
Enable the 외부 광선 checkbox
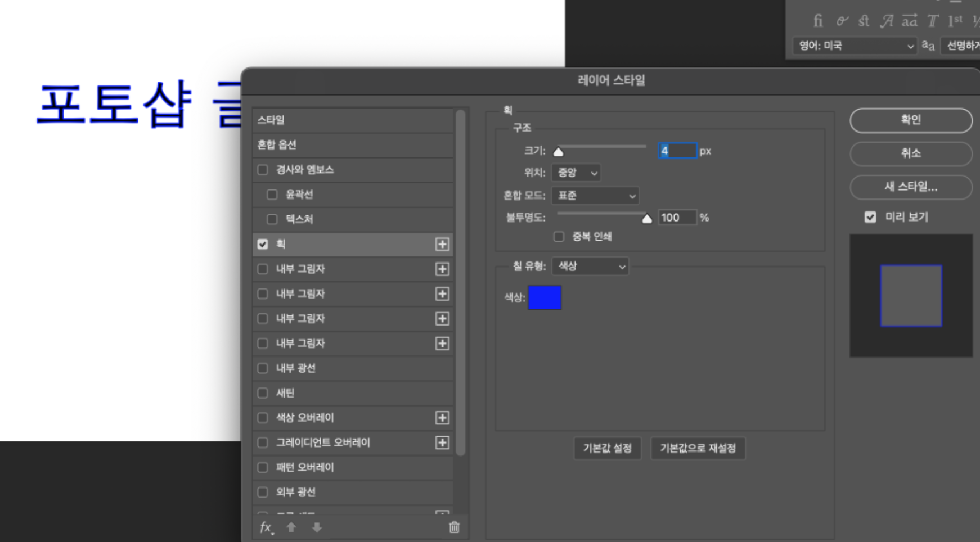pos(263,492)
